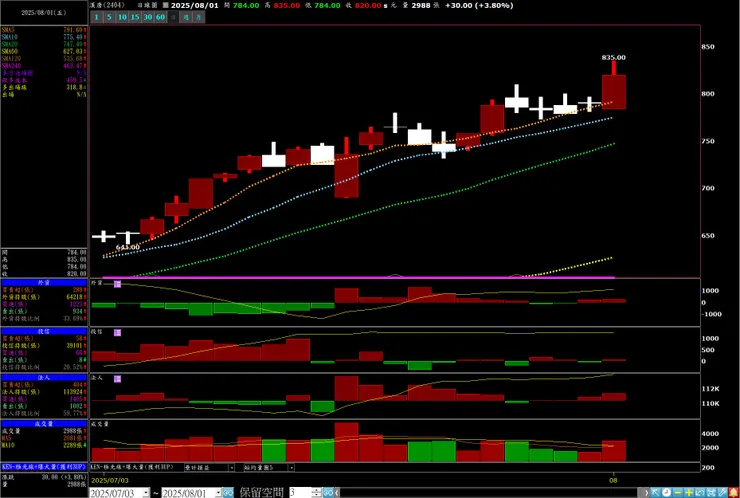The image size is (740, 498).
Task: Select the 5-minute timeframe tab
Action: click(x=109, y=17)
